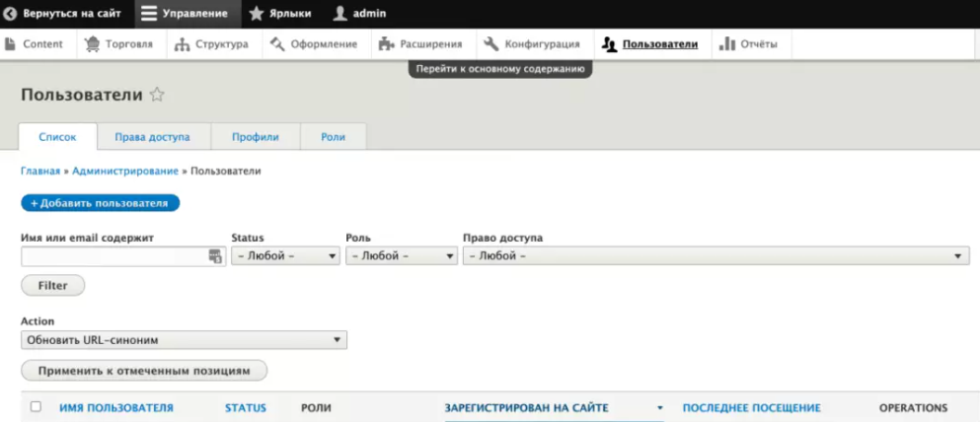Viewport: 980px width, 422px height.
Task: Sort by Status column header
Action: coord(246,408)
